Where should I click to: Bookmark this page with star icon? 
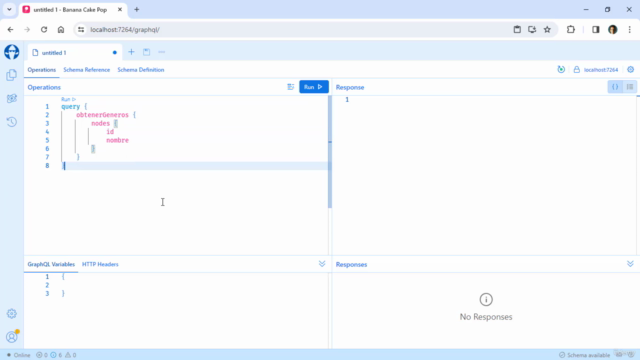[547, 29]
